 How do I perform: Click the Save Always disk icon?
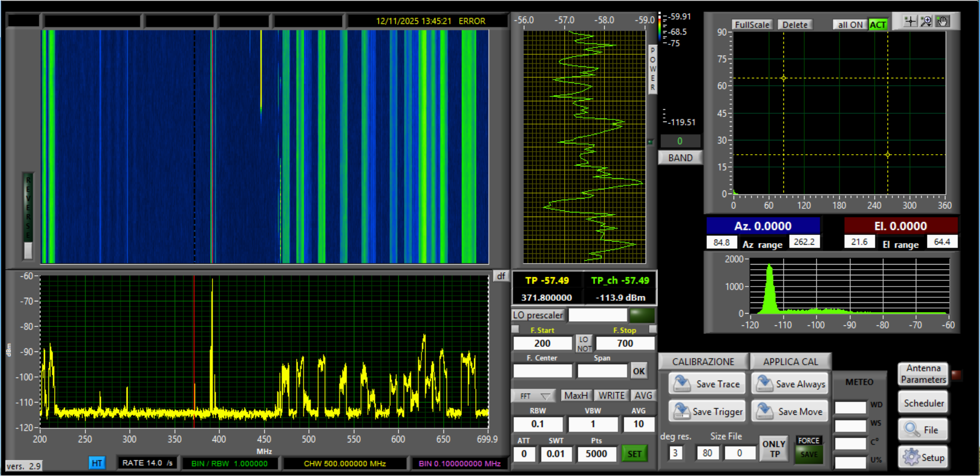point(764,384)
